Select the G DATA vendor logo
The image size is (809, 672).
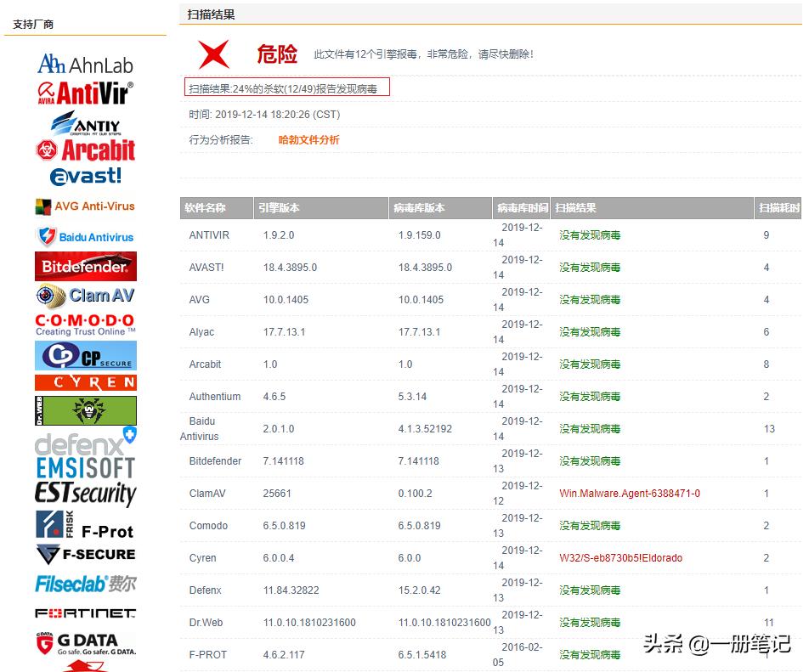pos(85,643)
